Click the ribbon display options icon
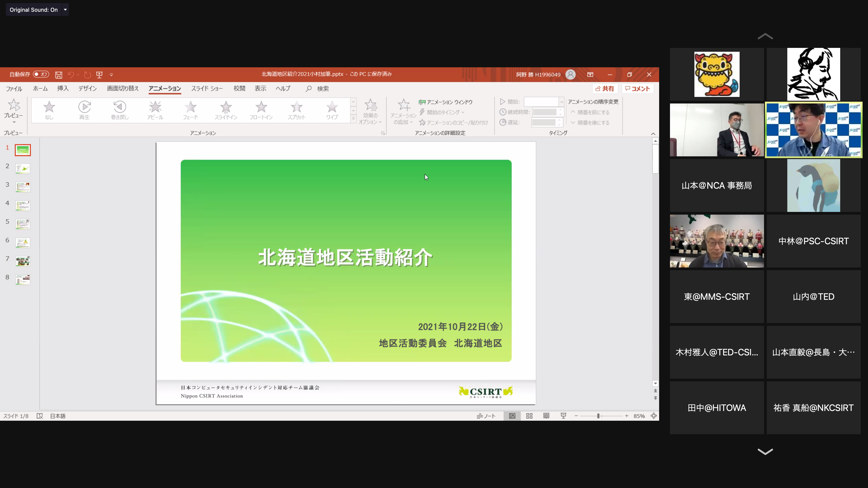The height and width of the screenshot is (488, 868). [x=590, y=74]
